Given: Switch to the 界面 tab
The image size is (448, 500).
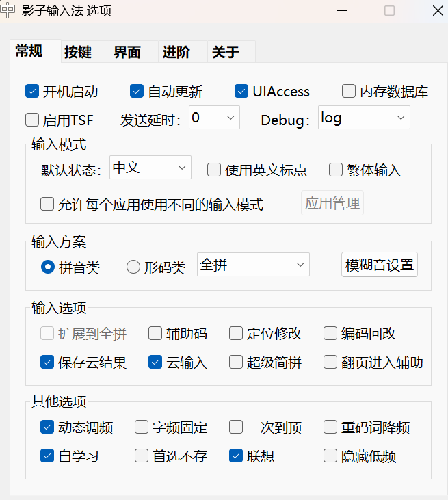Looking at the screenshot, I should click(x=133, y=52).
